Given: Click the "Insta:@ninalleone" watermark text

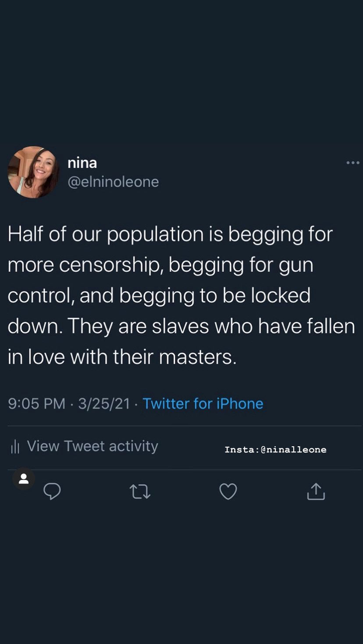Looking at the screenshot, I should coord(275,450).
